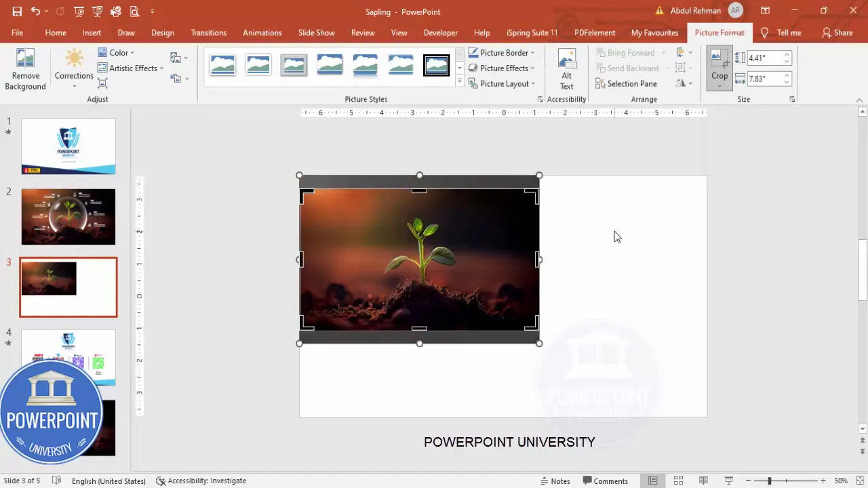Switch to Reading view
868x488 pixels.
[x=703, y=481]
